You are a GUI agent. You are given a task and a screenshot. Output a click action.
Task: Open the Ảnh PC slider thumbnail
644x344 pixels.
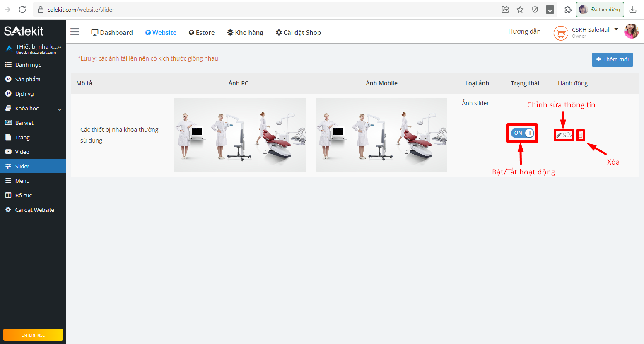pos(240,135)
